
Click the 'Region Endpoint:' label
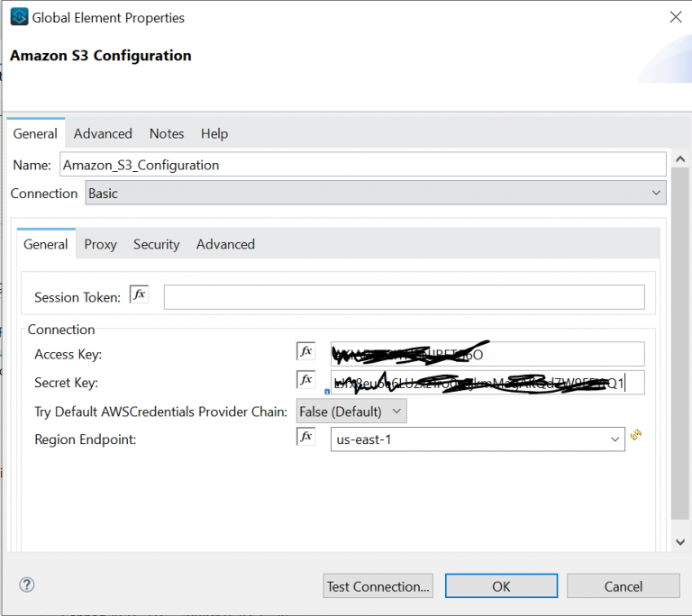[86, 439]
